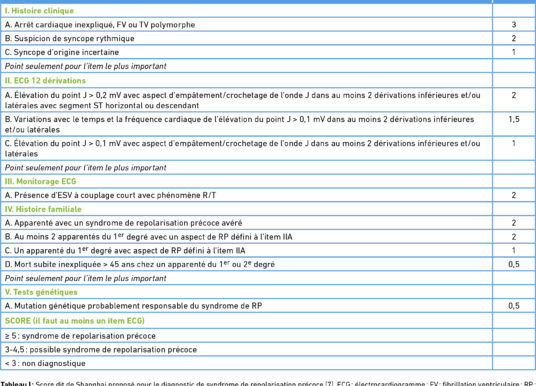This screenshot has width=536, height=386.
Task: Select the row about Arrêt cardiaque inexpliqué
Action: pos(268,25)
